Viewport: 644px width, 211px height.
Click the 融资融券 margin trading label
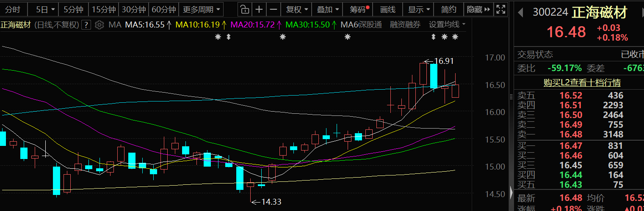pyautogui.click(x=405, y=25)
